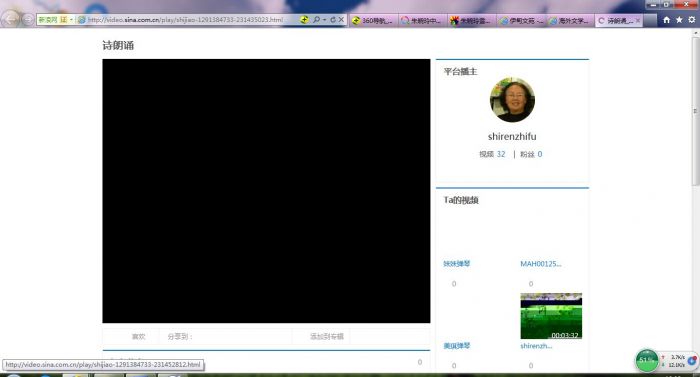Click the uploader's round avatar photo
Viewport: 700px width, 377px height.
512,100
